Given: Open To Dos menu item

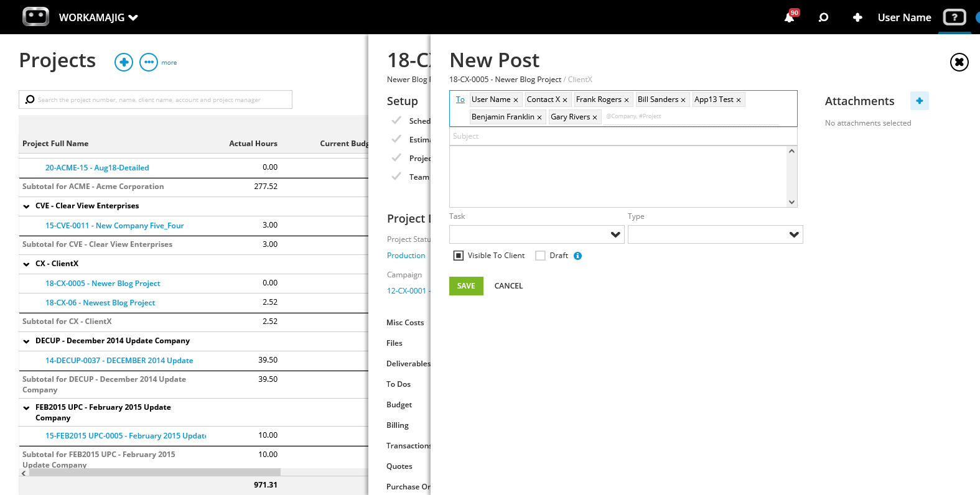Looking at the screenshot, I should (x=398, y=384).
